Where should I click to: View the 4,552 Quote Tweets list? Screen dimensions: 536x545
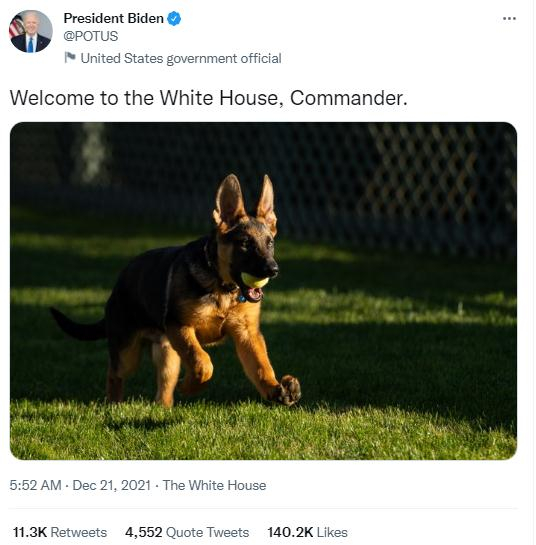pos(187,532)
